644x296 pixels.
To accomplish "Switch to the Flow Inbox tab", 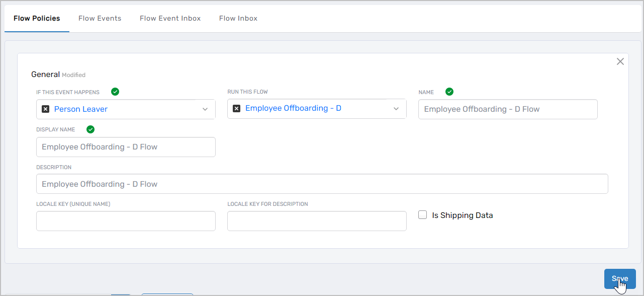I will pos(238,18).
